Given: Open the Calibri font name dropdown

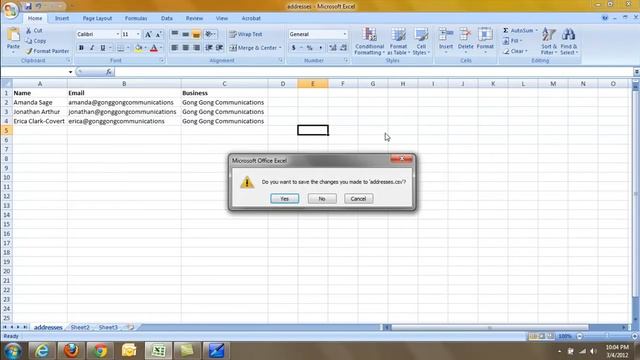Looking at the screenshot, I should pos(118,34).
